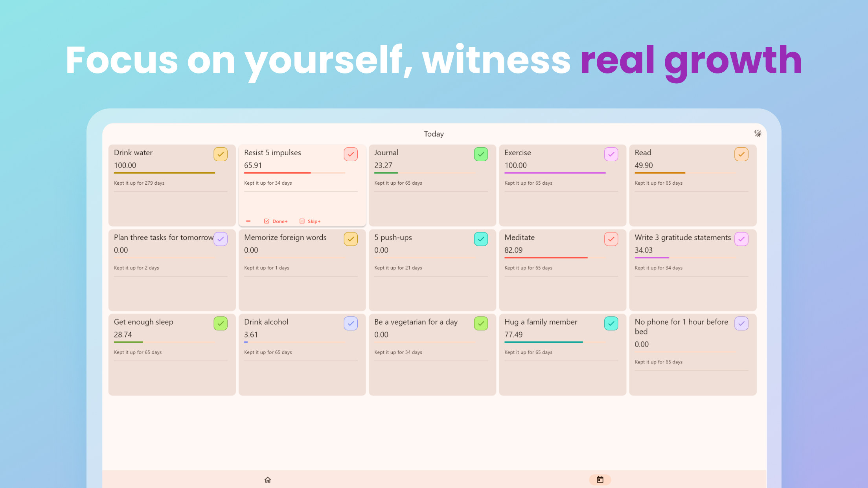Viewport: 868px width, 488px height.
Task: Tick the Resist 5 impulses checkbox
Action: tap(351, 154)
